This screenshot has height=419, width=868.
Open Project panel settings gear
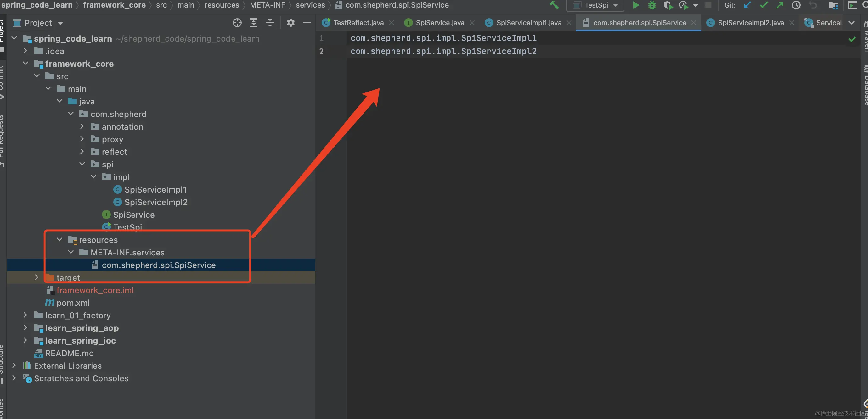pos(290,23)
